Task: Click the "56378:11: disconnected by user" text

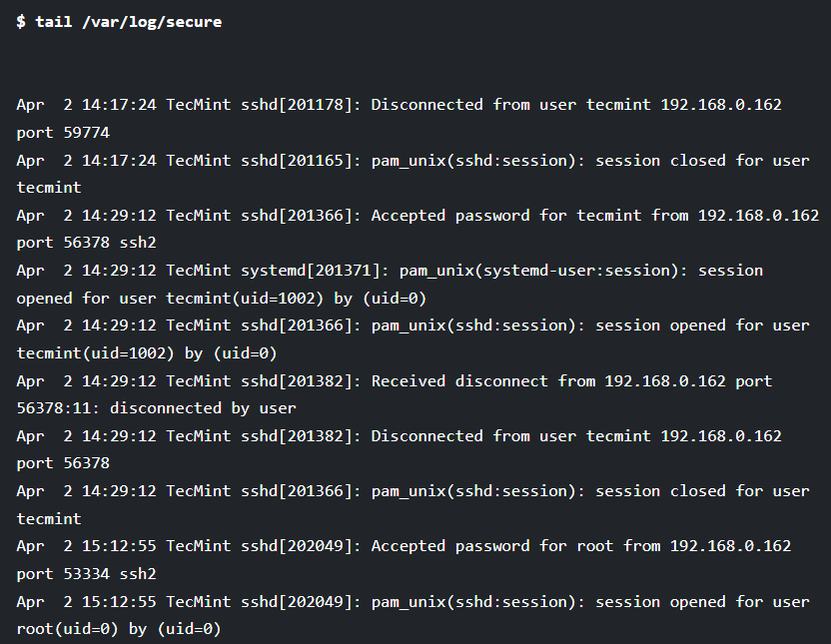Action: tap(157, 408)
